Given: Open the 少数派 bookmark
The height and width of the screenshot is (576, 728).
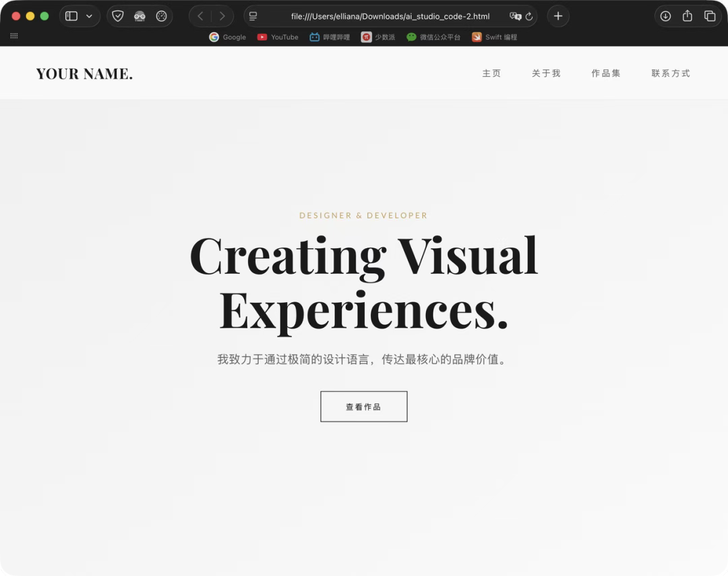Looking at the screenshot, I should [378, 37].
